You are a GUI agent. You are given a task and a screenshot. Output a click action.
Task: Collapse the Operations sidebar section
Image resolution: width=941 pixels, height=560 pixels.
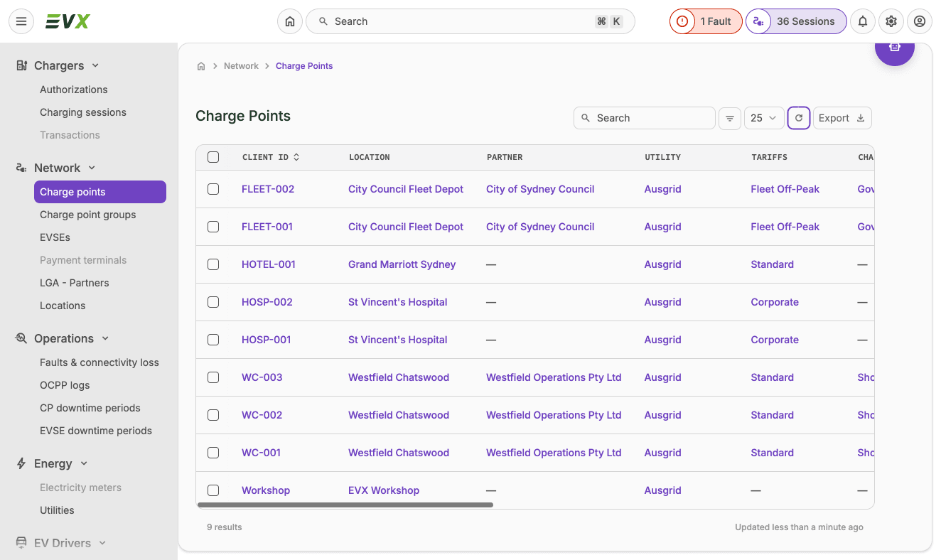coord(105,338)
